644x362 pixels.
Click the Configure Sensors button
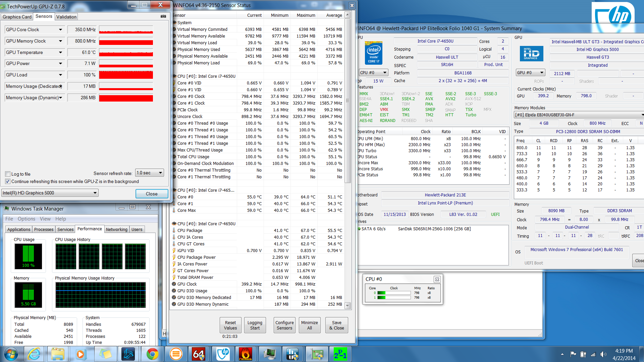click(x=284, y=325)
